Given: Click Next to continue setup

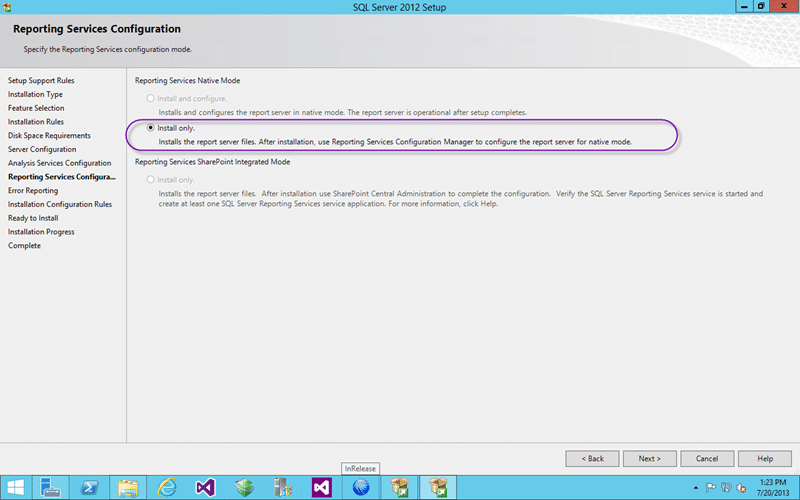Looking at the screenshot, I should (649, 459).
